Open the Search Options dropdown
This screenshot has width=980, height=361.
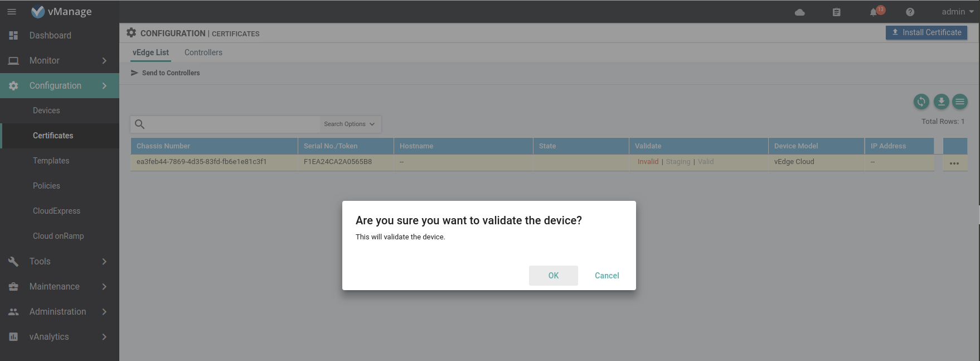click(x=350, y=124)
